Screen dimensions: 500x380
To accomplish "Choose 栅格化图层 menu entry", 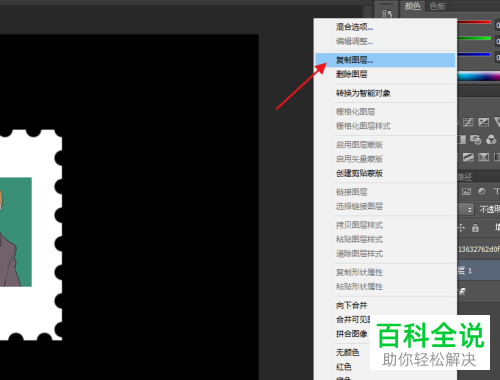I will pyautogui.click(x=385, y=112).
